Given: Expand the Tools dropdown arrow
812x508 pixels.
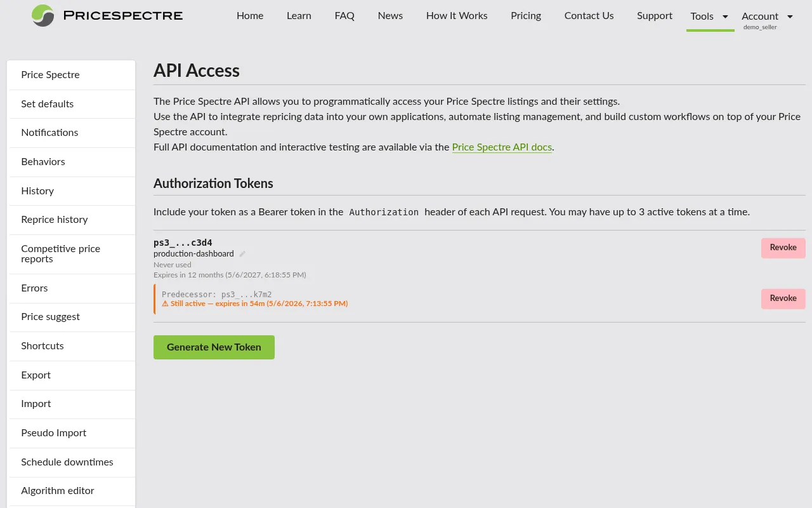Looking at the screenshot, I should [725, 17].
